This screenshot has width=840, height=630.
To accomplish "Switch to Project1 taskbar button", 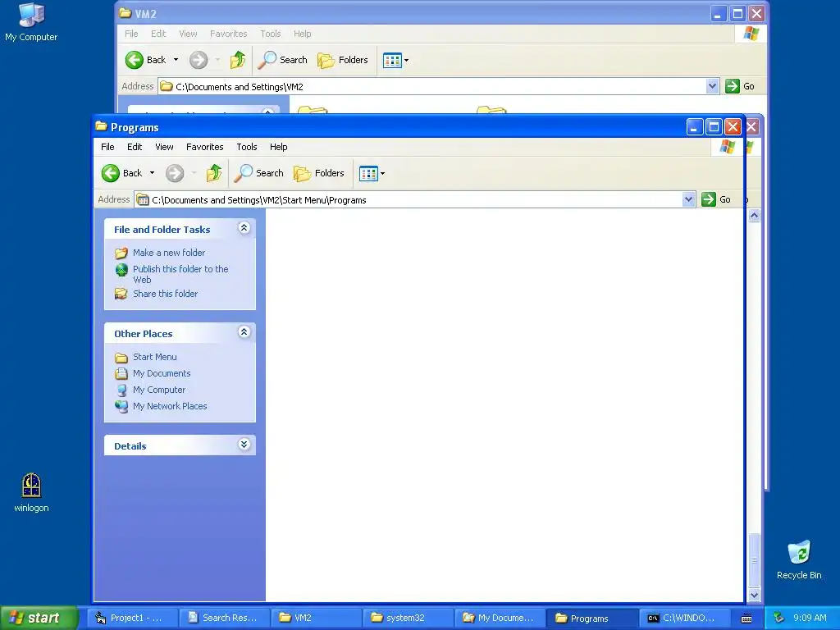I will (131, 618).
